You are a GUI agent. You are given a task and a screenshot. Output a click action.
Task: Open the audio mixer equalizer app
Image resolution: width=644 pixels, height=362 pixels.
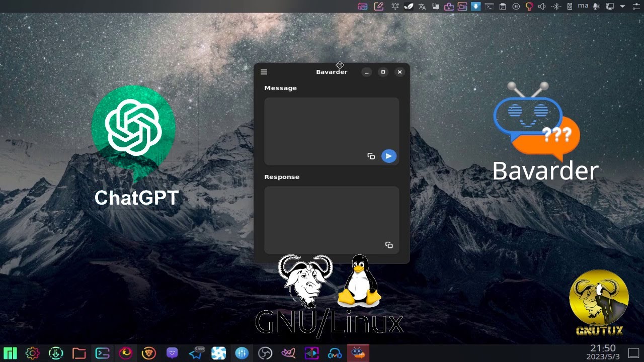click(242, 353)
